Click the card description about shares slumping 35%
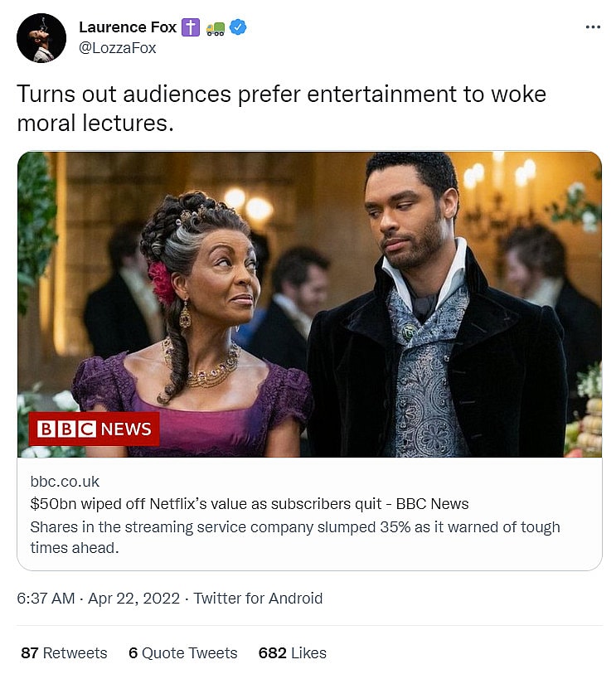The height and width of the screenshot is (674, 616). 294,536
